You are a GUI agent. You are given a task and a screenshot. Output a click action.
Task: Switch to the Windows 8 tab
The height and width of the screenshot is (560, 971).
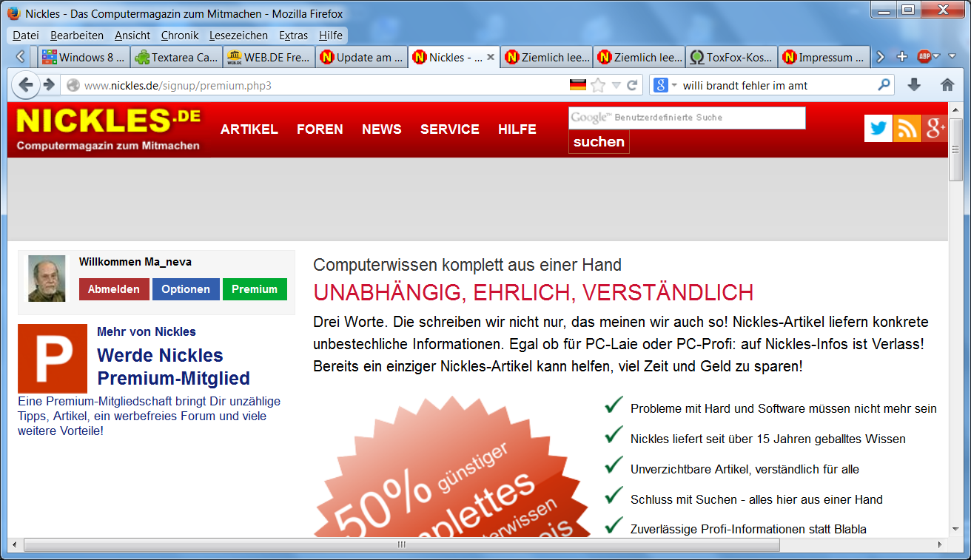(x=84, y=57)
